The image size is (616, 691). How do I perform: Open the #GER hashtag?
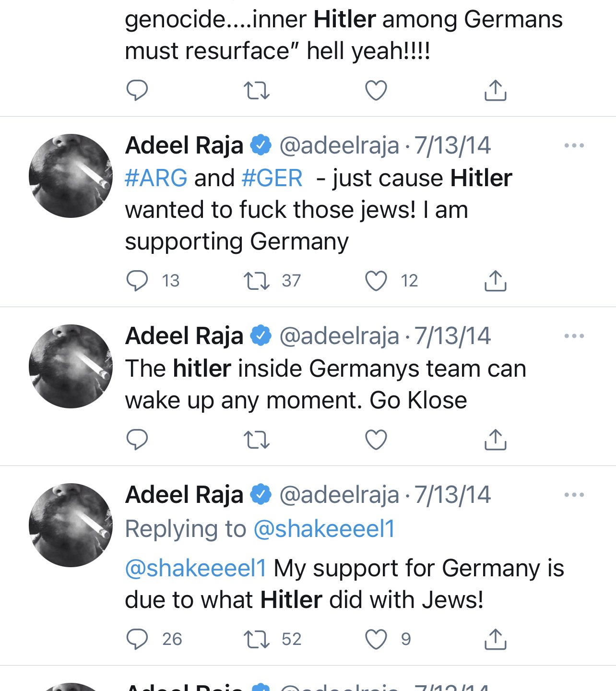(x=272, y=178)
